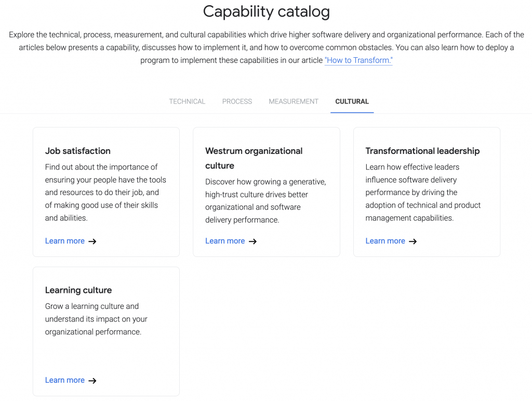Screen dimensions: 532x401
Task: Click Learn more under Westrum organizational culture
Action: point(225,241)
